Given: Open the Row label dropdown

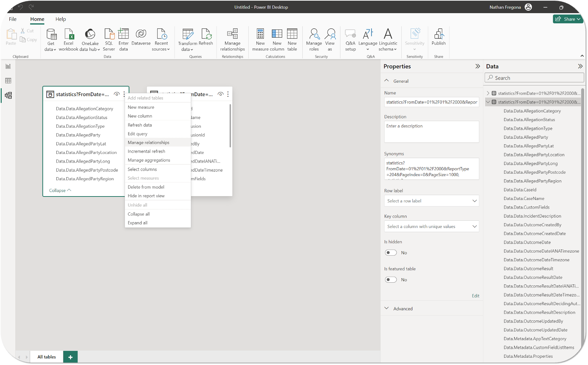Looking at the screenshot, I should 431,201.
